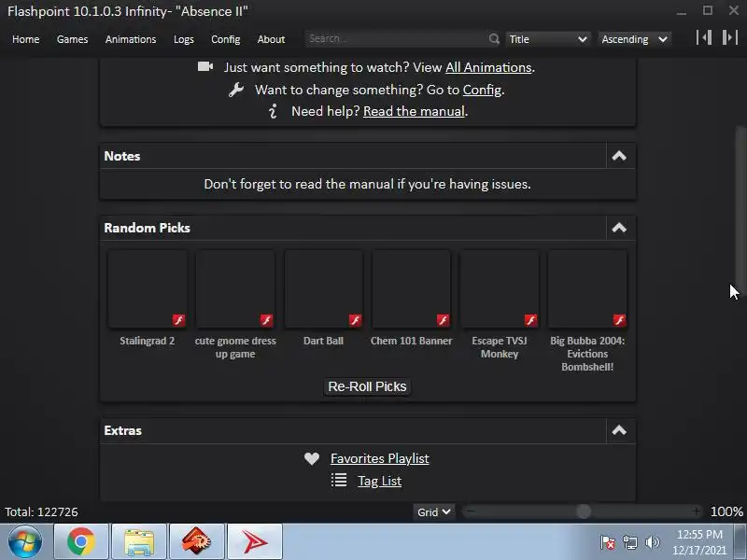
Task: Click the plus end of zoom slider
Action: click(696, 511)
